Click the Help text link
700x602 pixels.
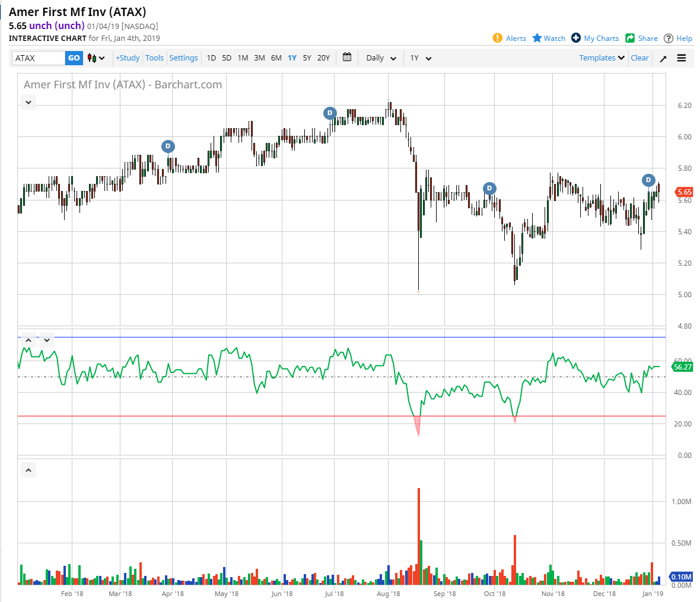[x=684, y=39]
